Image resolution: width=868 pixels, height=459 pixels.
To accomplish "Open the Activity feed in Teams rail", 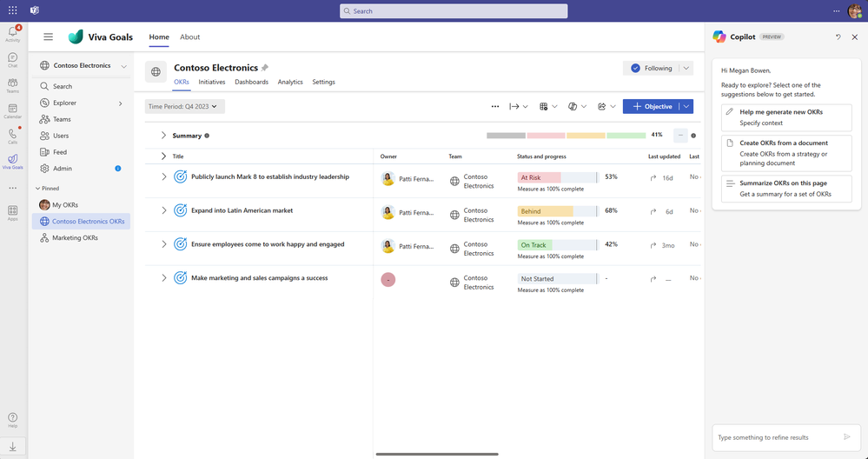I will [x=13, y=34].
